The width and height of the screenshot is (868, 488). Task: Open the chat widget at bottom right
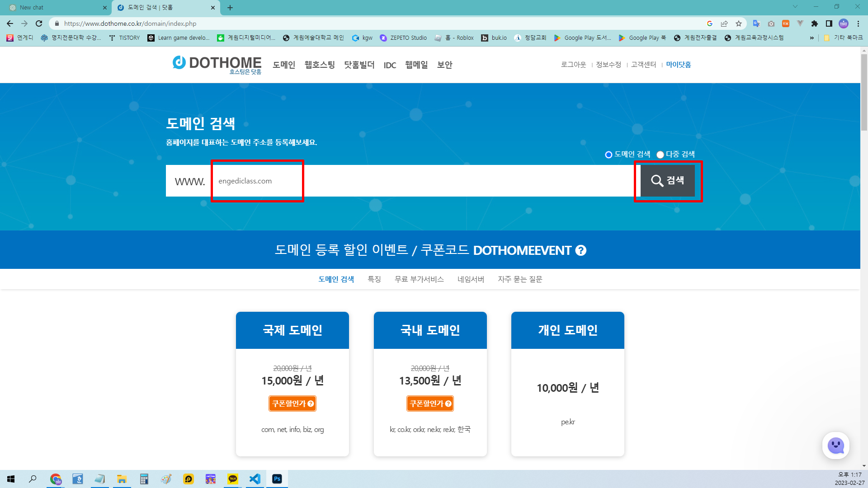click(x=836, y=446)
